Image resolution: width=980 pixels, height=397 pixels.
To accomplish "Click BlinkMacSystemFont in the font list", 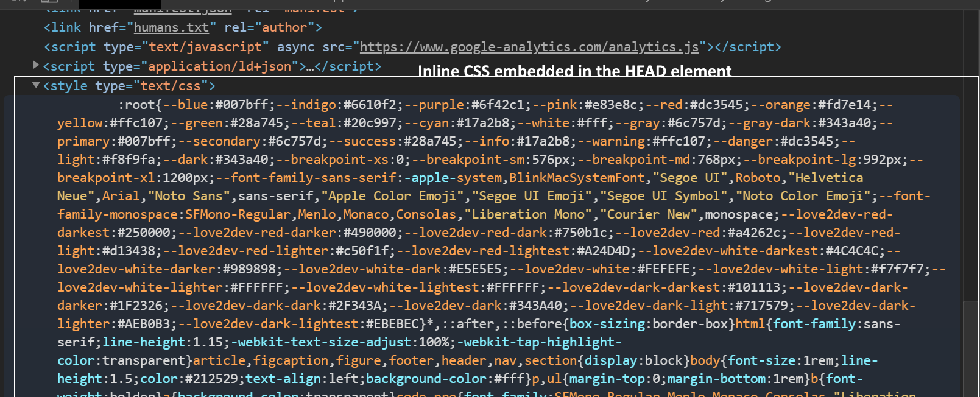I will 577,178.
